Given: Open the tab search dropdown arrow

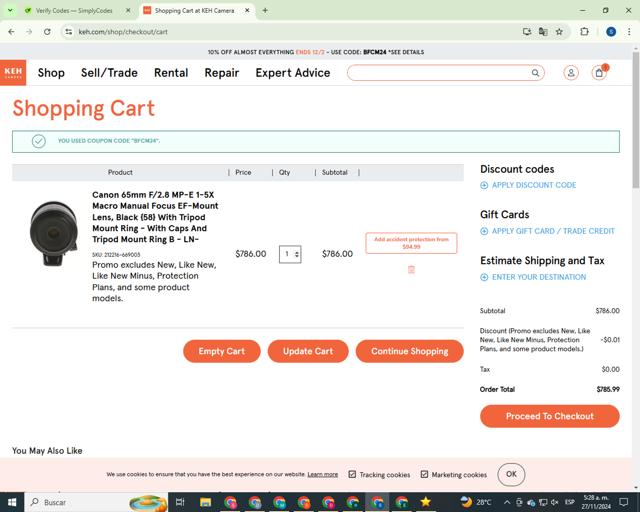Looking at the screenshot, I should [10, 11].
